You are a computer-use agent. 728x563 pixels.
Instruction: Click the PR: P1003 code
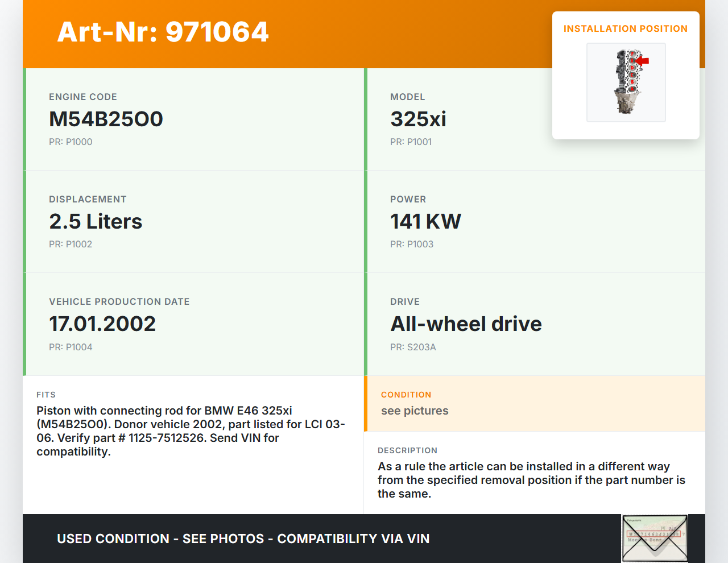[x=412, y=244]
